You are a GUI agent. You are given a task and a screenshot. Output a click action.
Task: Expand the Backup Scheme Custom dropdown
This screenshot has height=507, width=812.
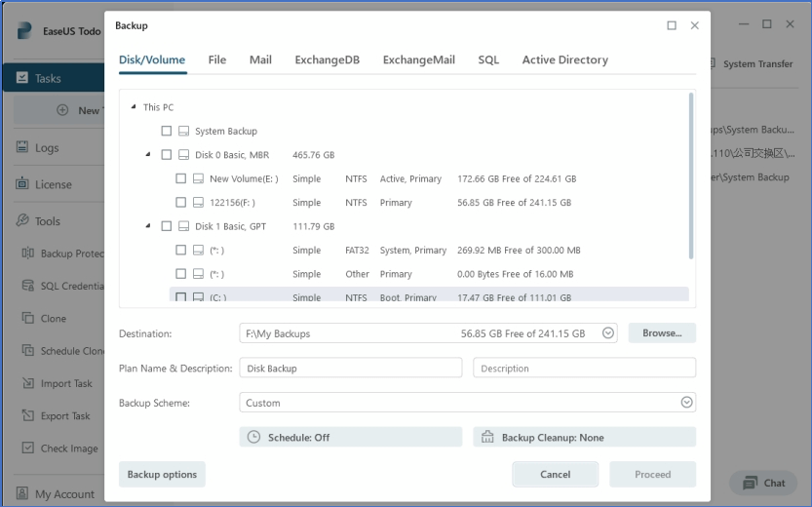tap(686, 403)
